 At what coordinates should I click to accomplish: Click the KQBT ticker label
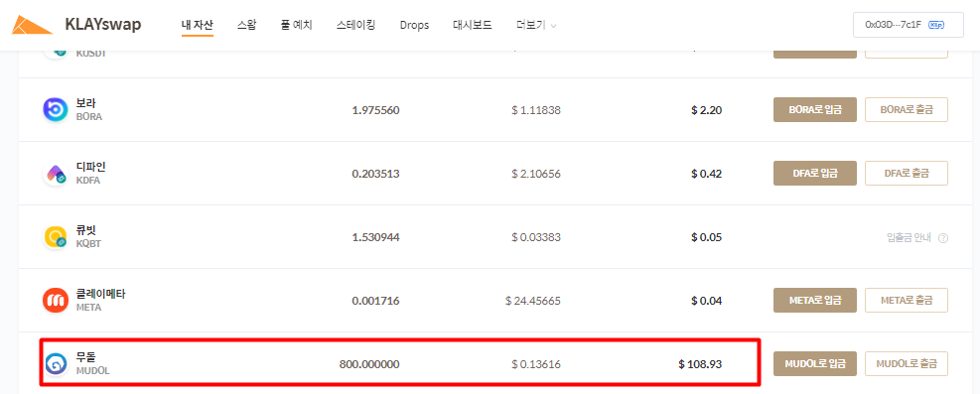(x=88, y=244)
